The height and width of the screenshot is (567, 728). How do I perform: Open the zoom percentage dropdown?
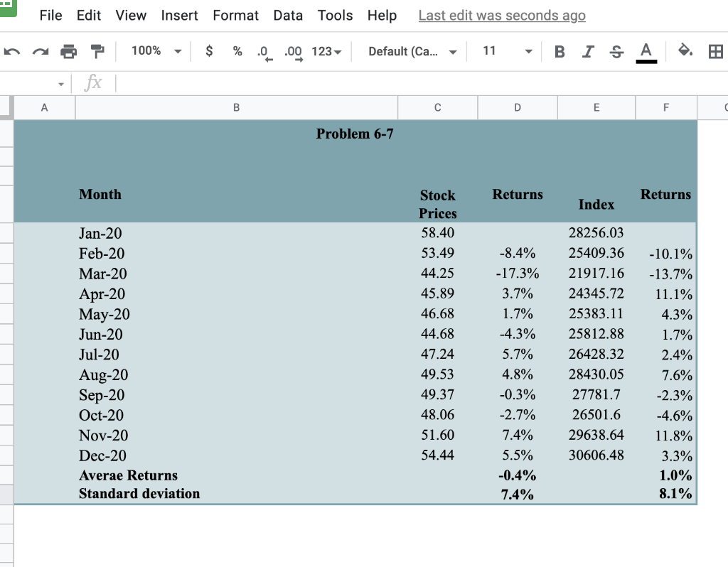coord(154,51)
